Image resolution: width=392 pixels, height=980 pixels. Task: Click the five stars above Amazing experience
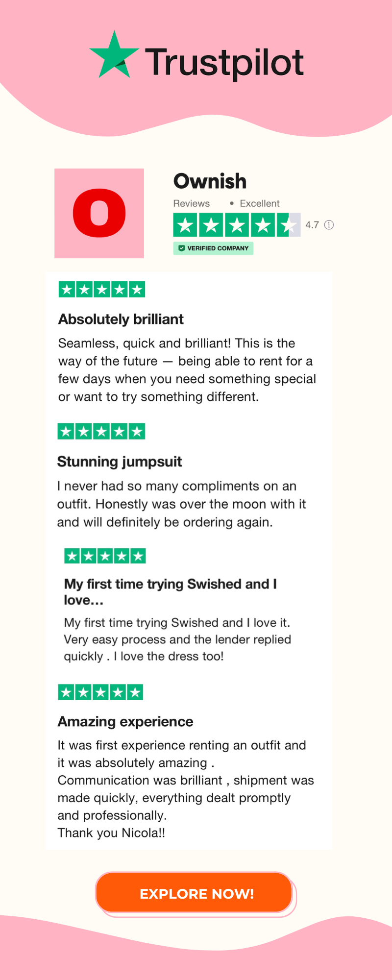point(100,692)
